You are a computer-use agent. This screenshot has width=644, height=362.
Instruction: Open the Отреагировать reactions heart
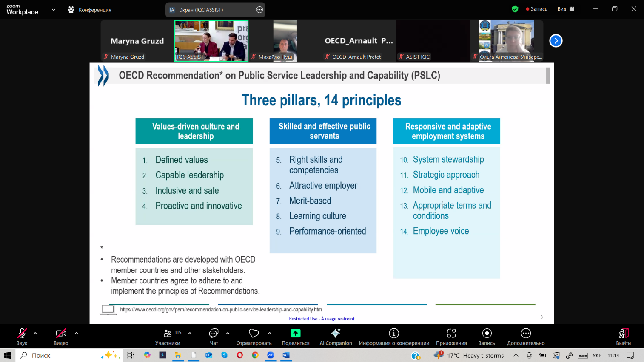point(254,337)
